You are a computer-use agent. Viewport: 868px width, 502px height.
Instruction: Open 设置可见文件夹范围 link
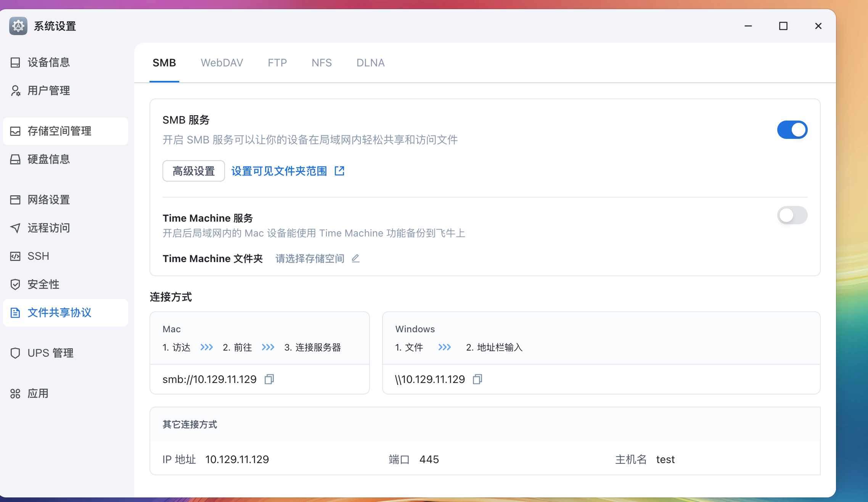click(279, 171)
